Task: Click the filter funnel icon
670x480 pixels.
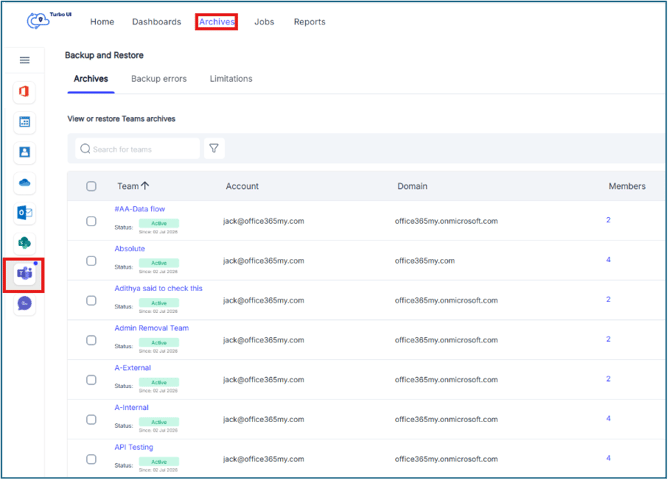Action: click(x=214, y=148)
